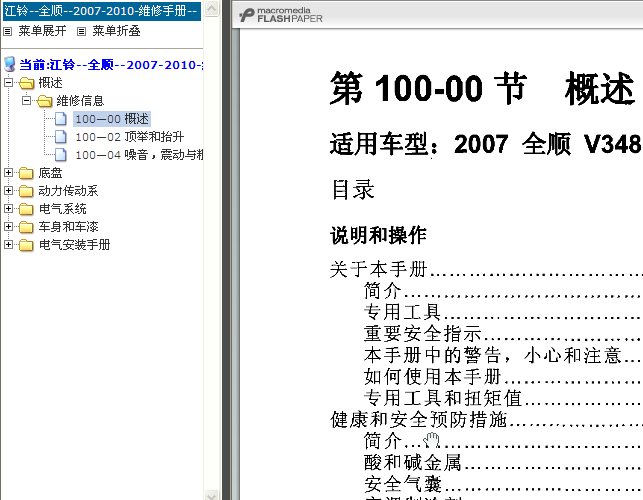Expand the 电气系统 tree node
The height and width of the screenshot is (500, 643).
8,208
